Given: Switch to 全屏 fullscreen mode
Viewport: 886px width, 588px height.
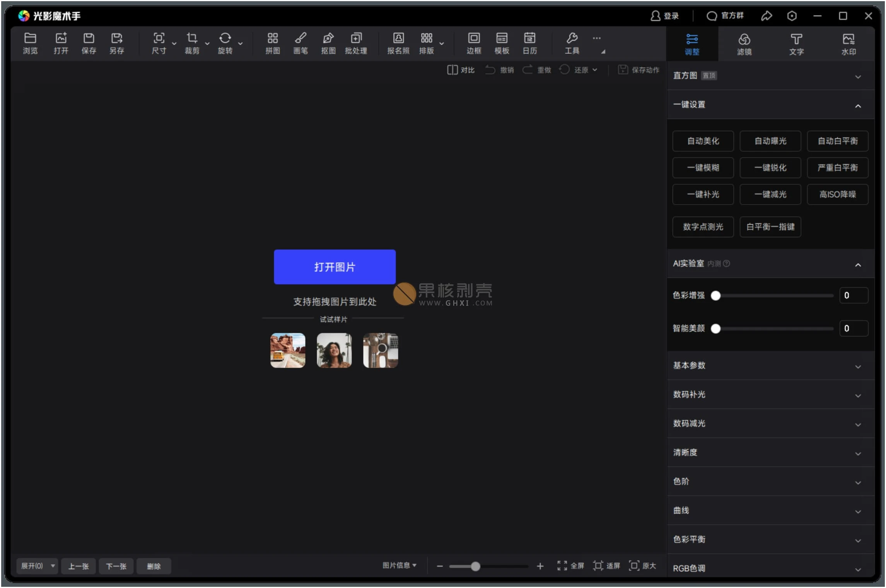Looking at the screenshot, I should (x=570, y=566).
